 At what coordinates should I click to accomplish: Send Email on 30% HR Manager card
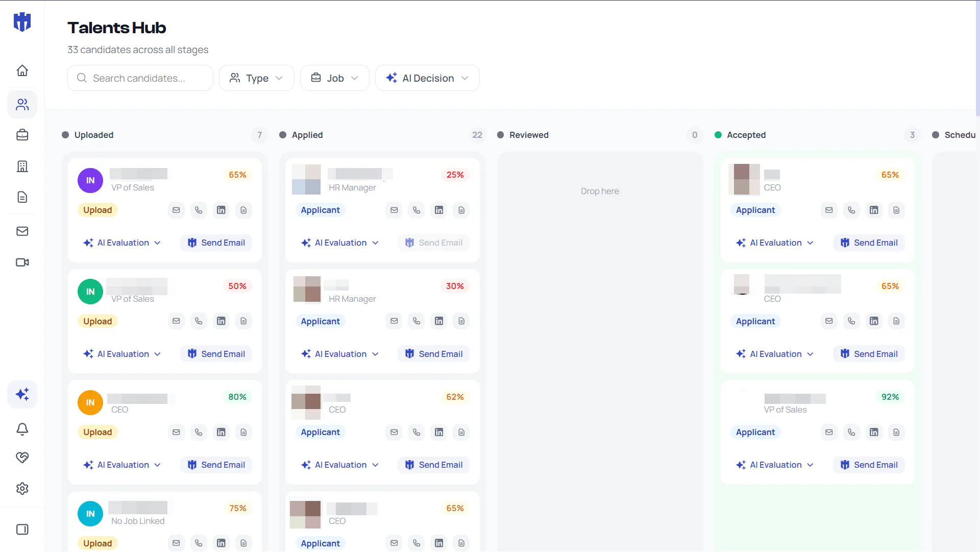pos(434,354)
